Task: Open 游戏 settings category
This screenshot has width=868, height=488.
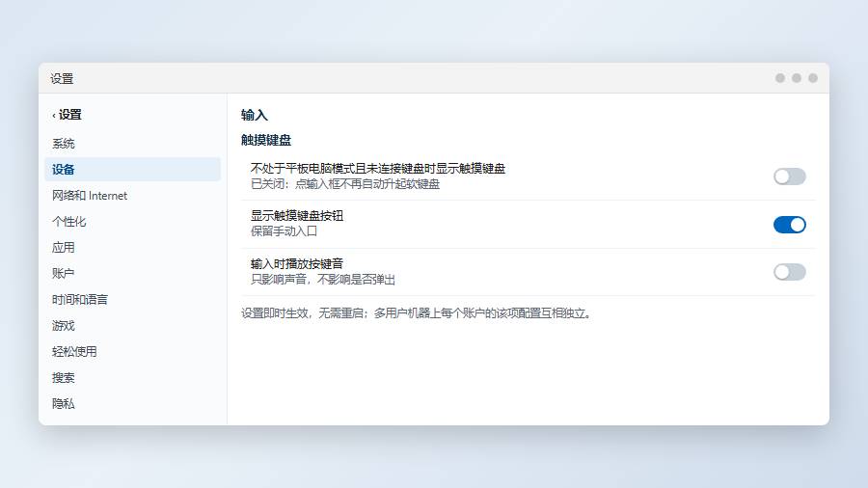Action: [133, 325]
